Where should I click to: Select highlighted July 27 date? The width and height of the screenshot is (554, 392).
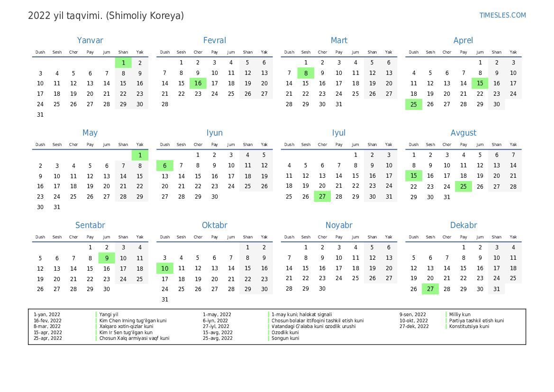click(322, 197)
